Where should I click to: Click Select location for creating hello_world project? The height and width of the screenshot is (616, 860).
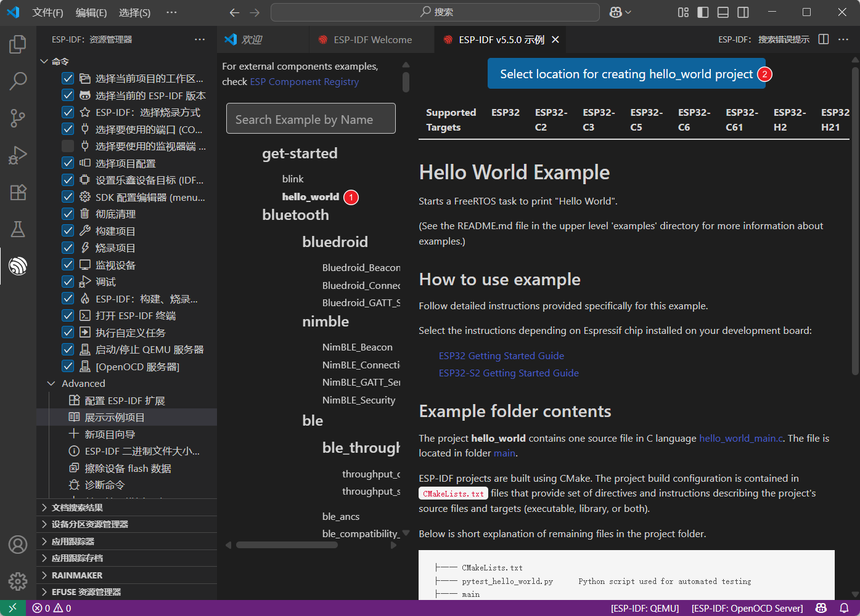click(x=626, y=74)
